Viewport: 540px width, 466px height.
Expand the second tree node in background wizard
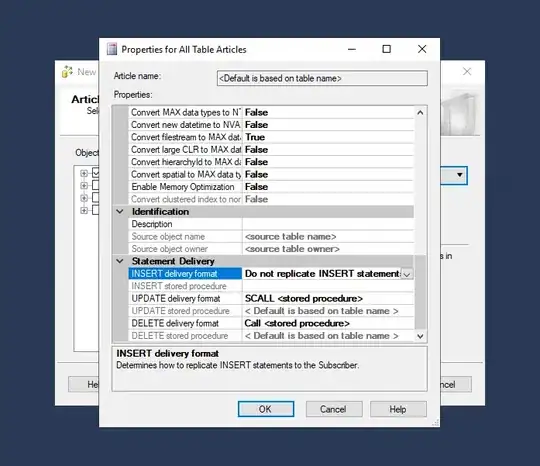click(84, 186)
